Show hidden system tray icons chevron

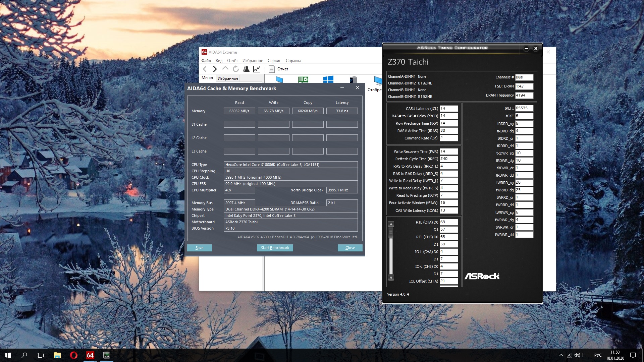(x=561, y=355)
